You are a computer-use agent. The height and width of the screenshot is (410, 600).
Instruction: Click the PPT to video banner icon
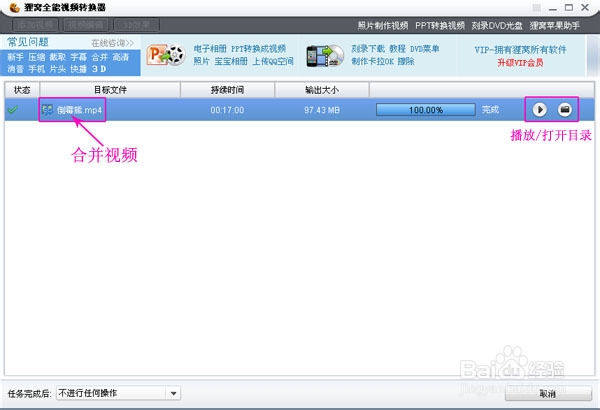tap(166, 55)
